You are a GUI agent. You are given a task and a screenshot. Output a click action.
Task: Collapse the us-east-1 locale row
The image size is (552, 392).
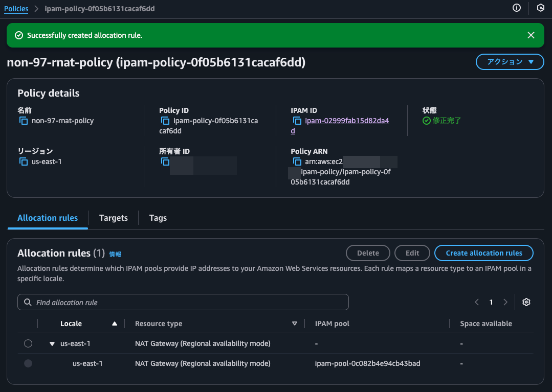click(x=52, y=344)
